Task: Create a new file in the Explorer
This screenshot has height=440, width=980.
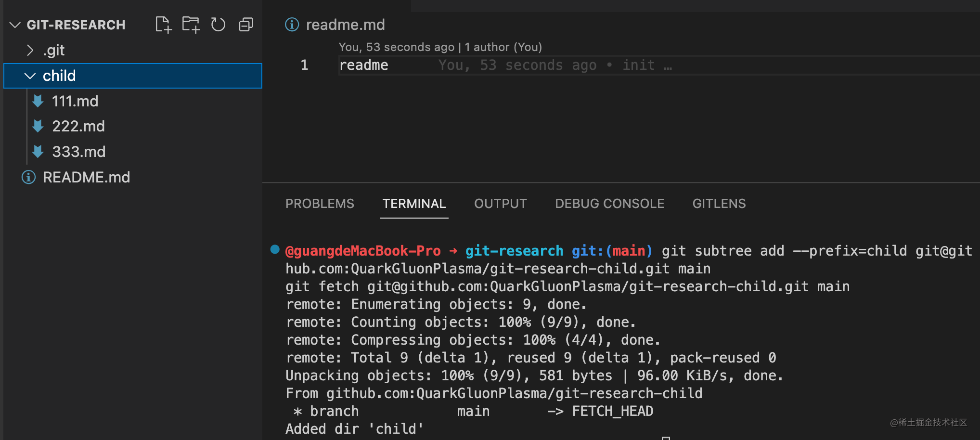Action: [x=163, y=25]
